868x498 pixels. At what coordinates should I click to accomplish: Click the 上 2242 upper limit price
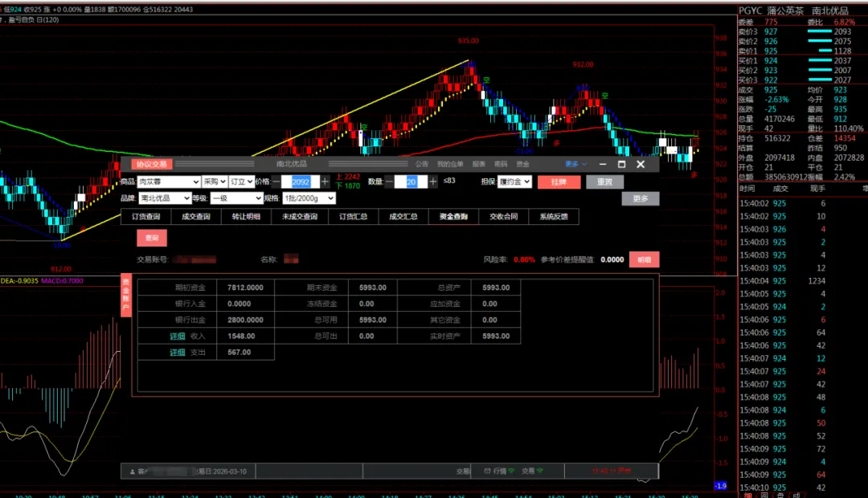348,177
